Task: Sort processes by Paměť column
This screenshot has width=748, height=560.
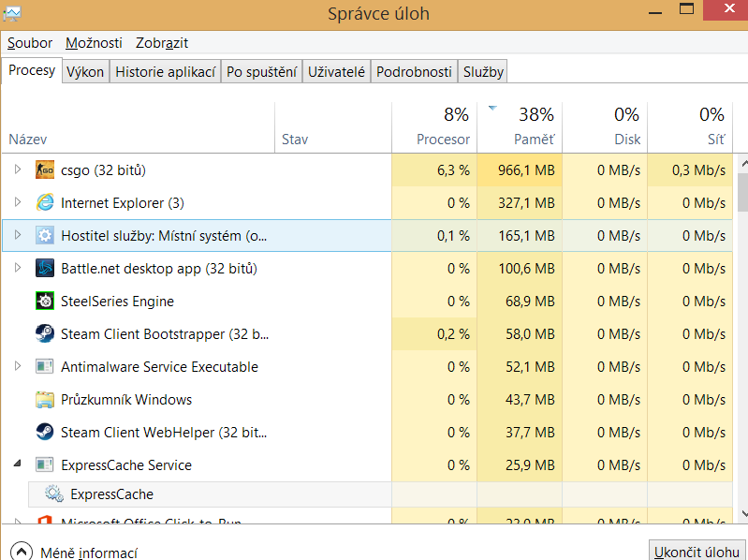Action: click(534, 139)
